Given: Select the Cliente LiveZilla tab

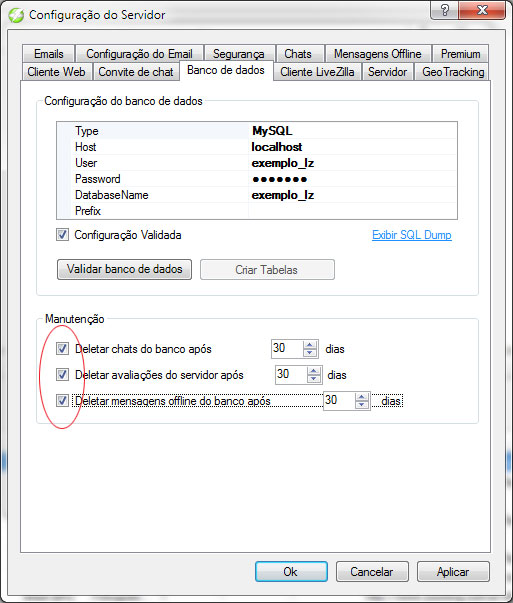Looking at the screenshot, I should 317,72.
